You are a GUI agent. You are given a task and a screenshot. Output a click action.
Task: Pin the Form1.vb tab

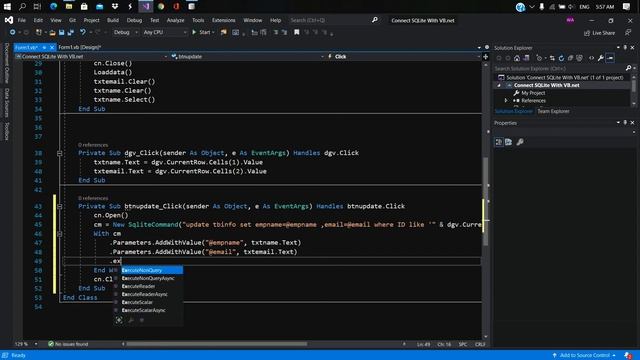(x=44, y=47)
